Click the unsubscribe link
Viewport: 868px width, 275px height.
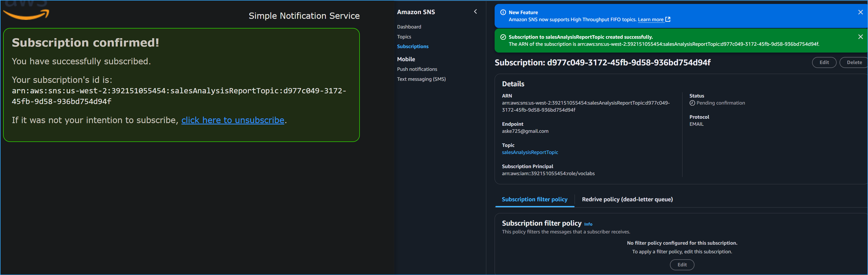point(233,120)
